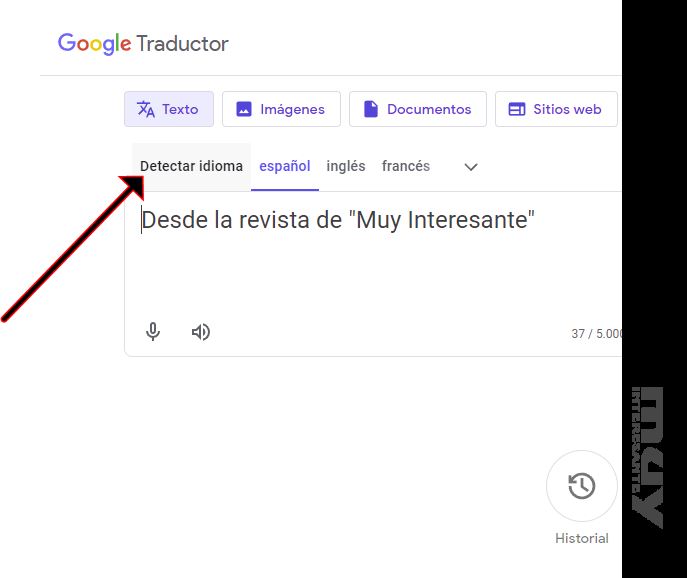Start voice input with the microphone icon
687x578 pixels.
153,332
